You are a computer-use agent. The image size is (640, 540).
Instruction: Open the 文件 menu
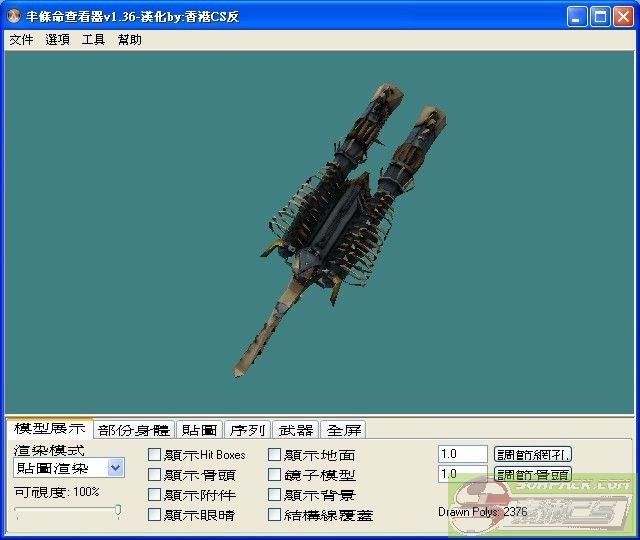[21, 40]
